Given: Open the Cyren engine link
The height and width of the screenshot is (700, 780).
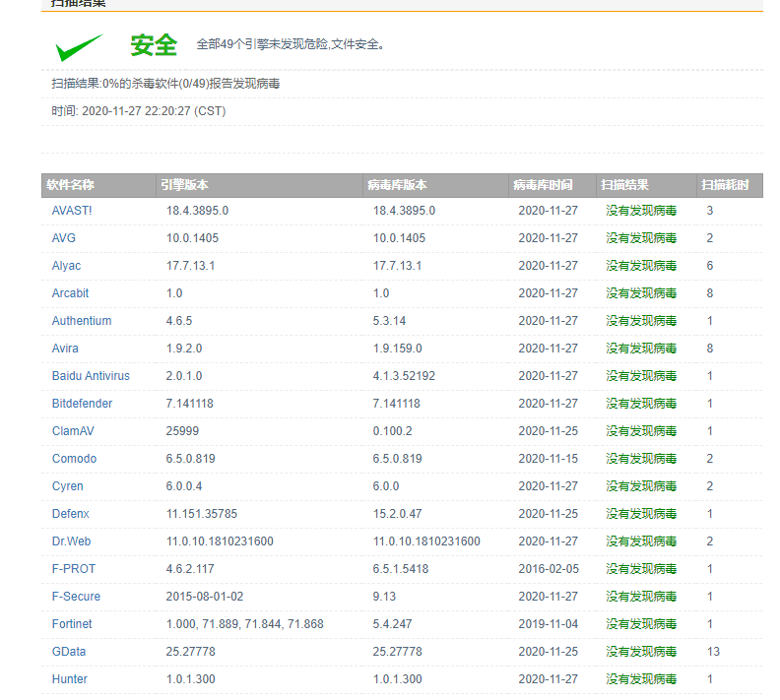Looking at the screenshot, I should pyautogui.click(x=68, y=486).
